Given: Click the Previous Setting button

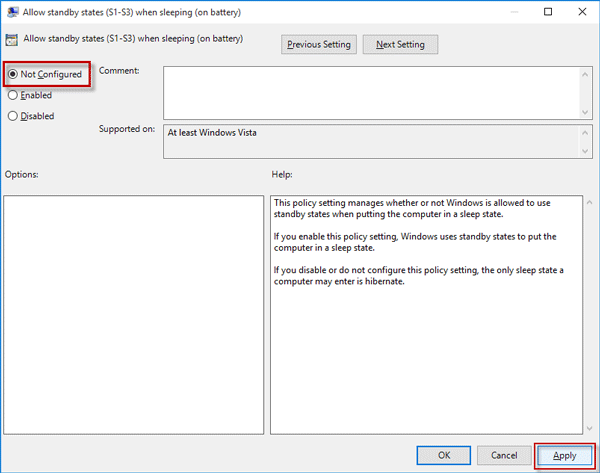Looking at the screenshot, I should (x=319, y=44).
